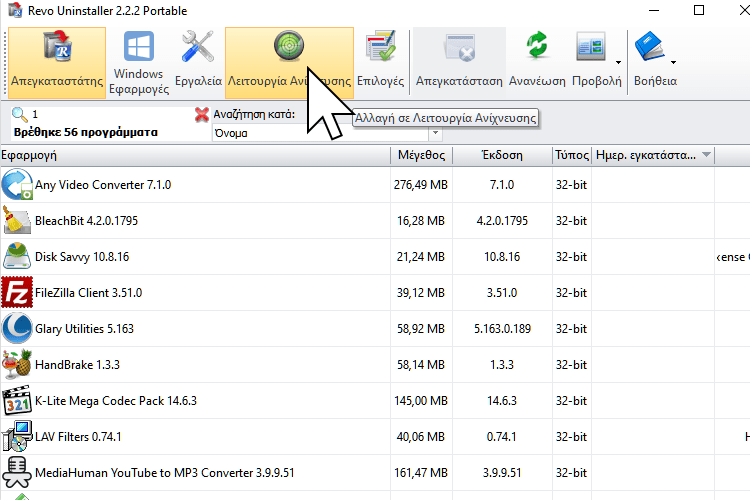Click the 16,28 MB size cell
This screenshot has width=750, height=500.
click(421, 221)
